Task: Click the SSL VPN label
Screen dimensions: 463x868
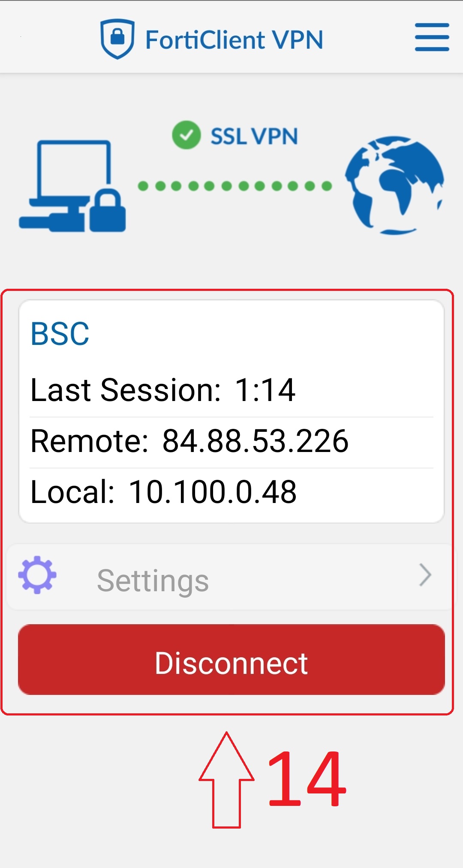Action: coord(254,137)
